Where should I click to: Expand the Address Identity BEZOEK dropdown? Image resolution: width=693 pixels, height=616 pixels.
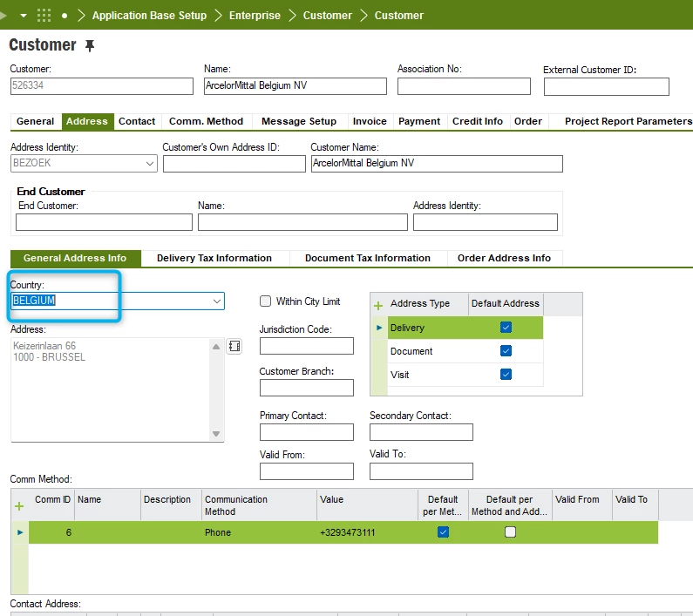tap(150, 164)
